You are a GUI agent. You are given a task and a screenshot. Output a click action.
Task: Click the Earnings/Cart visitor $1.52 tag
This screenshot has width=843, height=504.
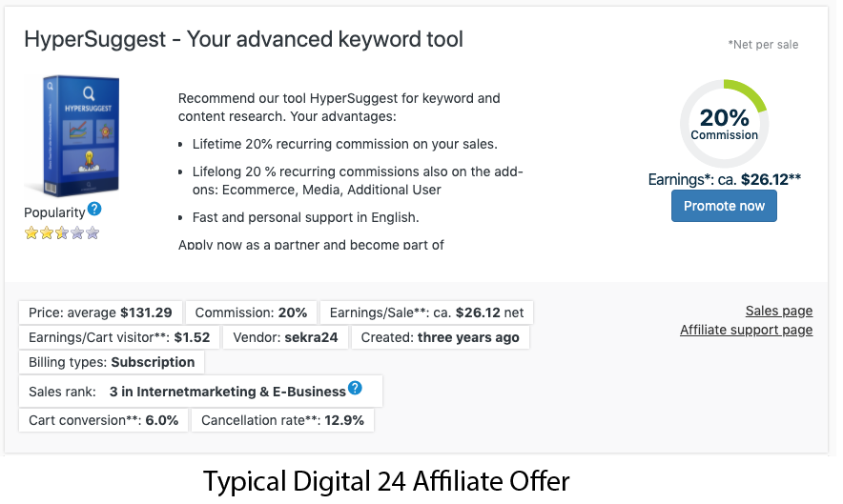[119, 337]
